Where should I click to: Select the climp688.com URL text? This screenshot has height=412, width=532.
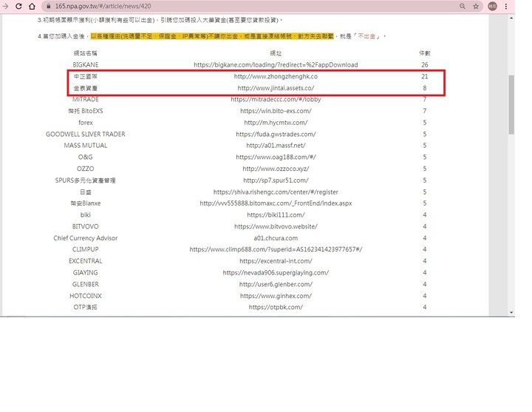click(x=276, y=249)
